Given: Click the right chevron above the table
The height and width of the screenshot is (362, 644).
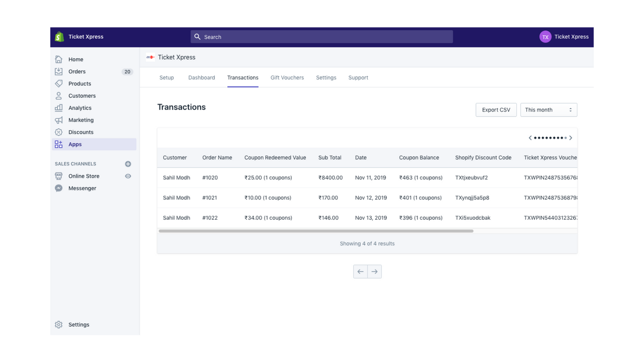Looking at the screenshot, I should pyautogui.click(x=571, y=137).
